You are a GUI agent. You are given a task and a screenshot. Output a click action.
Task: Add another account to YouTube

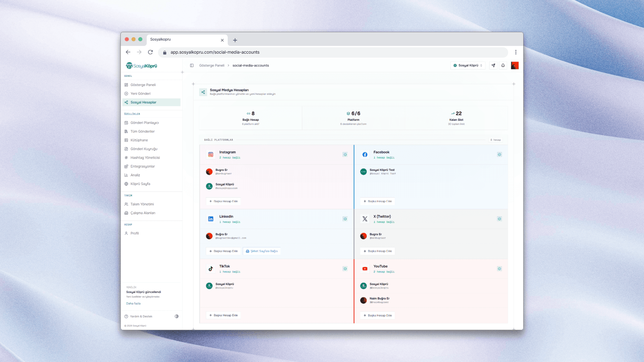click(378, 316)
